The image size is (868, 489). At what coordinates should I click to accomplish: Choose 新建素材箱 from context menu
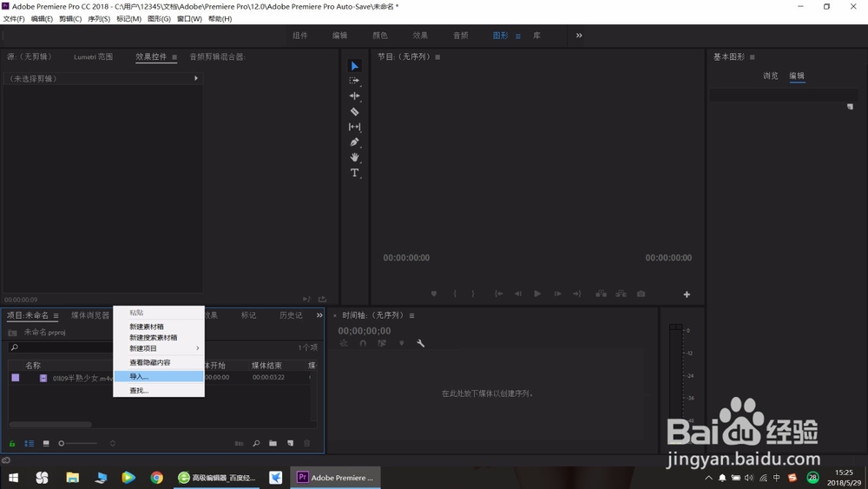(x=159, y=327)
